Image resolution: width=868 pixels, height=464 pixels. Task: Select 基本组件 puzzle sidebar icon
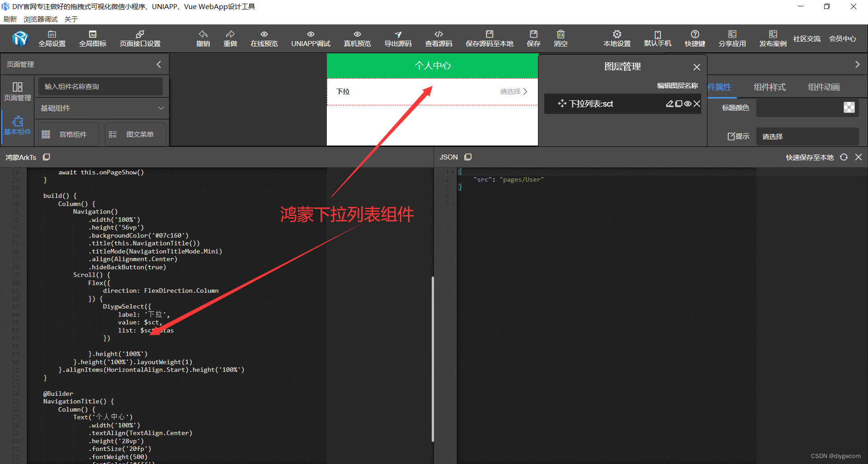[18, 125]
